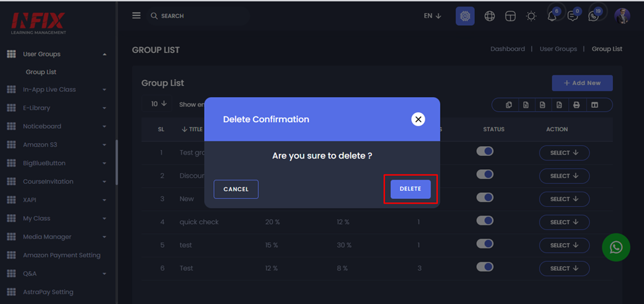Click the SEARCH input field
The width and height of the screenshot is (644, 304).
pyautogui.click(x=197, y=16)
